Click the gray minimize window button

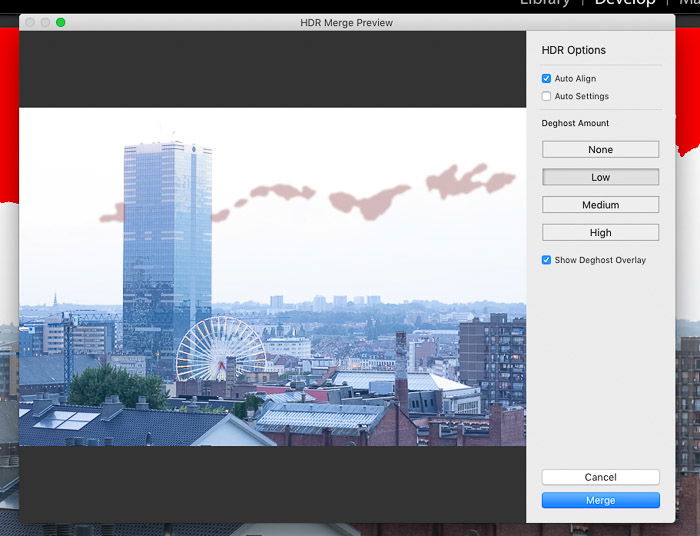point(45,22)
